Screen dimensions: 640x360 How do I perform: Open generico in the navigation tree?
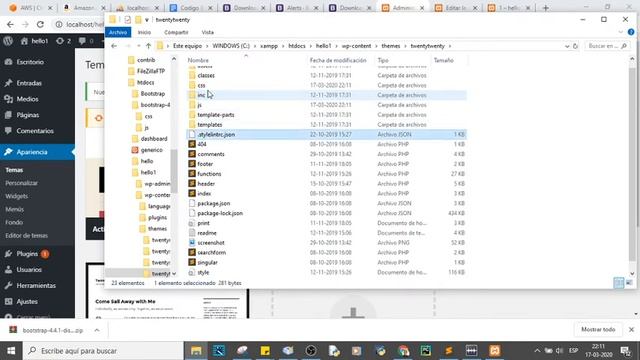[x=151, y=150]
